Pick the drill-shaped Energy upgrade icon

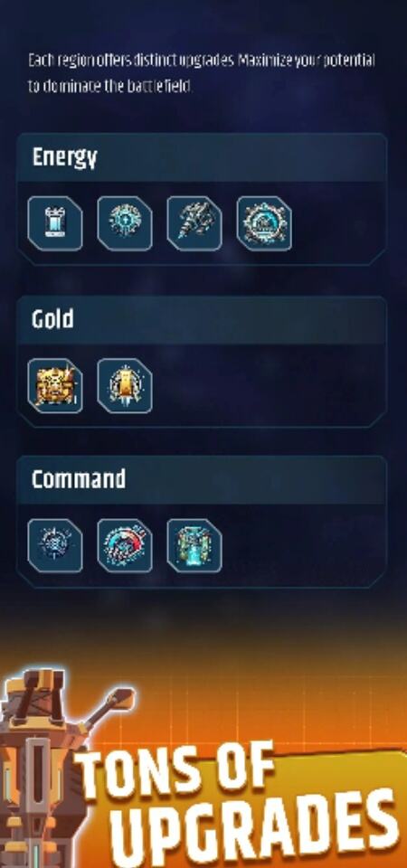tap(194, 223)
